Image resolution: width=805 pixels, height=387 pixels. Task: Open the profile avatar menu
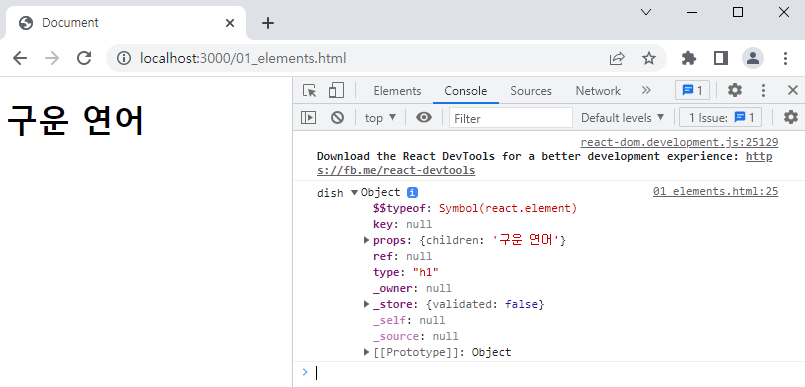[x=753, y=59]
